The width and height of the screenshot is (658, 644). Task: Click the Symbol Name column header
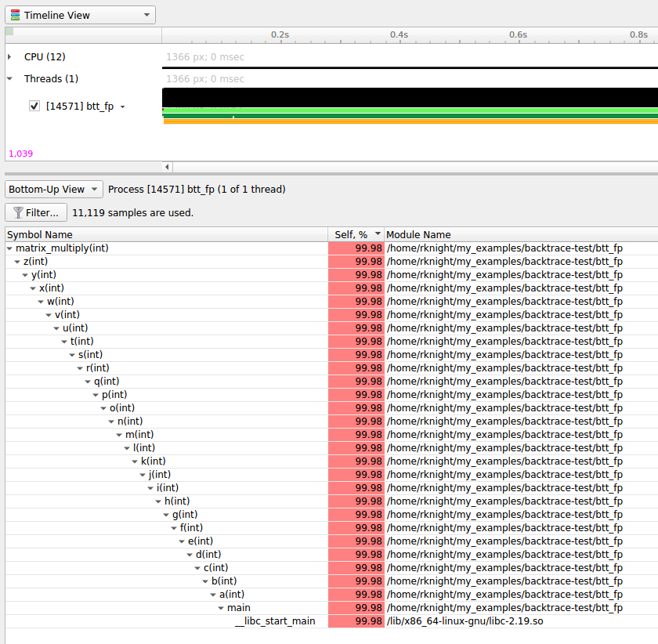(x=39, y=234)
